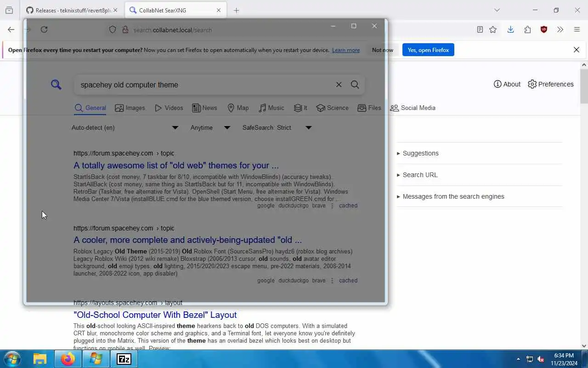This screenshot has height=368, width=588.
Task: Select the General category tab
Action: (x=90, y=108)
